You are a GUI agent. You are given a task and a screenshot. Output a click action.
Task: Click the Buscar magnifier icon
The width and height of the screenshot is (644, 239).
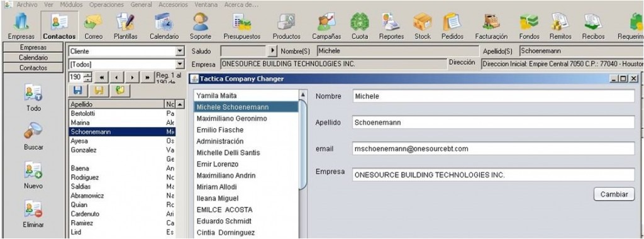tap(33, 131)
